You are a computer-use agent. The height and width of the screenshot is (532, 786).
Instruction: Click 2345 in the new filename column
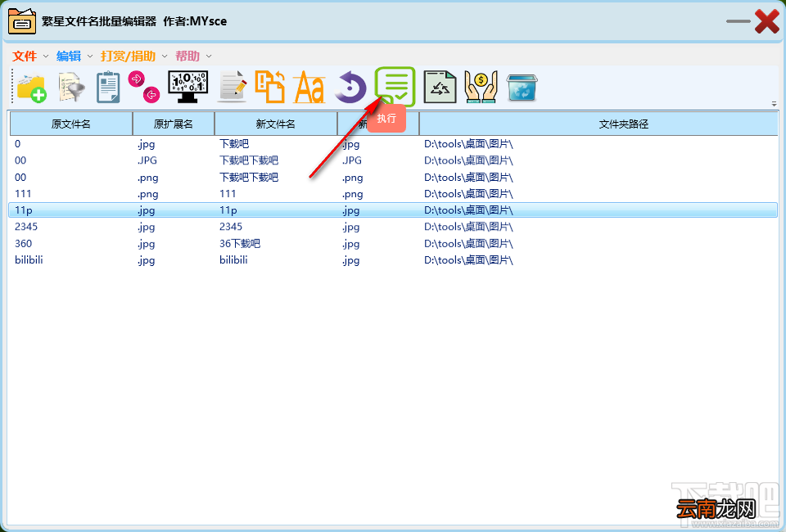click(231, 227)
